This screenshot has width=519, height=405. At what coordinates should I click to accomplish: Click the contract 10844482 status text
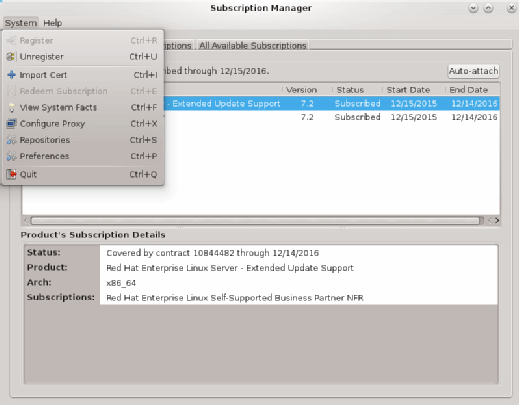coord(212,253)
